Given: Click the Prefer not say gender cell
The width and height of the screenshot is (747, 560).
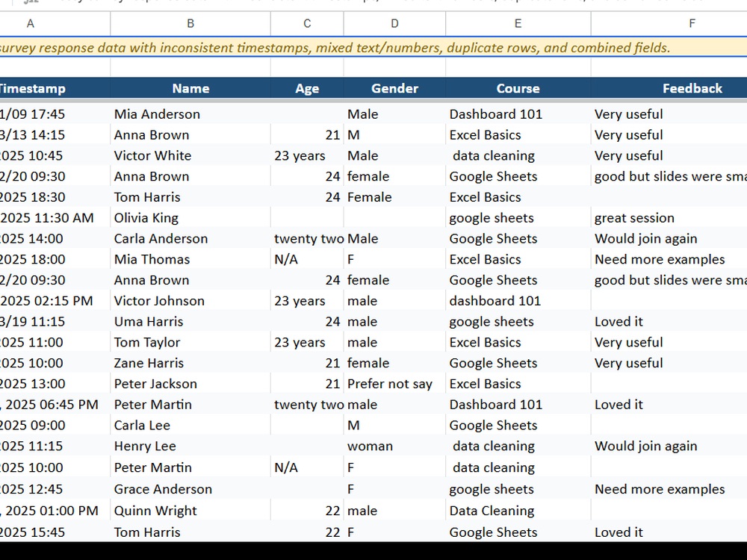Looking at the screenshot, I should point(394,384).
